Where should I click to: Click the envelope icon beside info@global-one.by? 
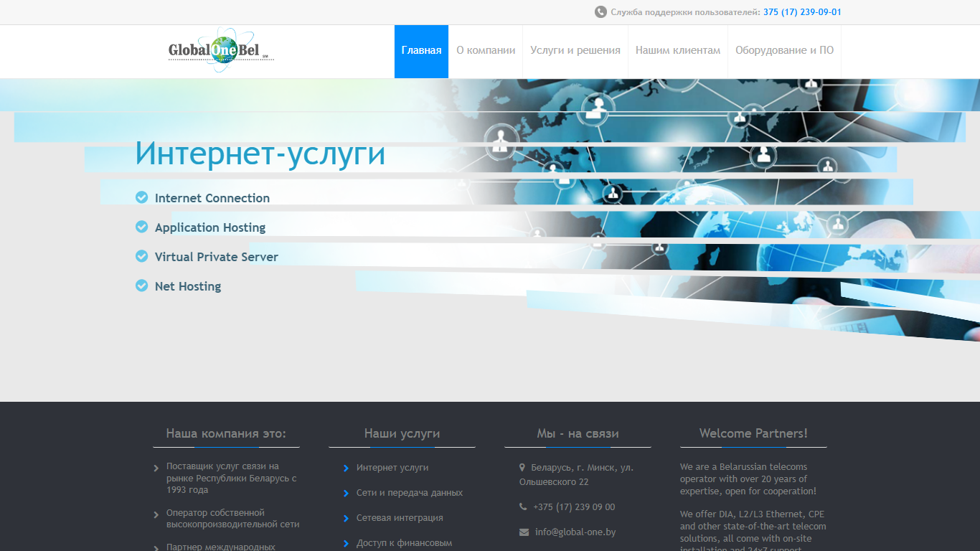click(x=524, y=532)
